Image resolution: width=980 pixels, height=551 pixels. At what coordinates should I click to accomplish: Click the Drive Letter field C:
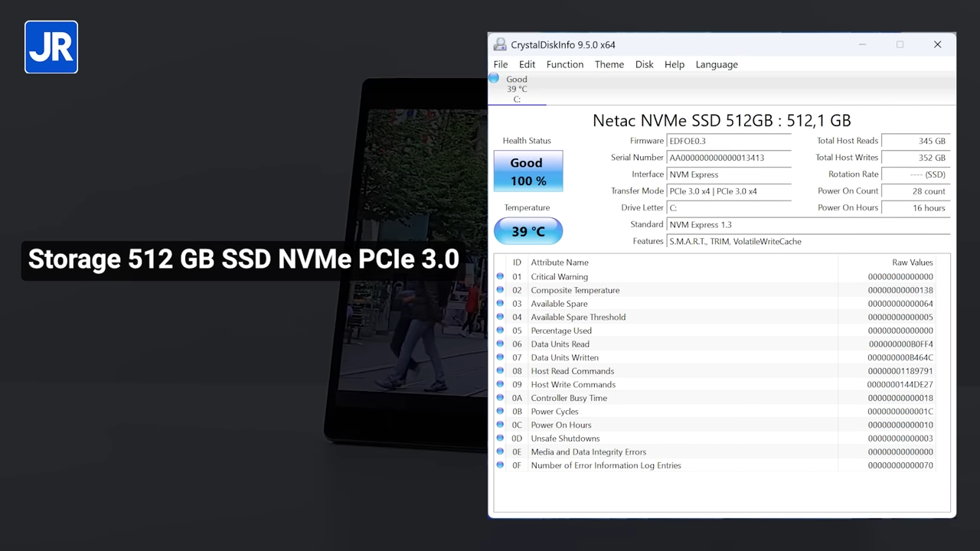pyautogui.click(x=729, y=208)
